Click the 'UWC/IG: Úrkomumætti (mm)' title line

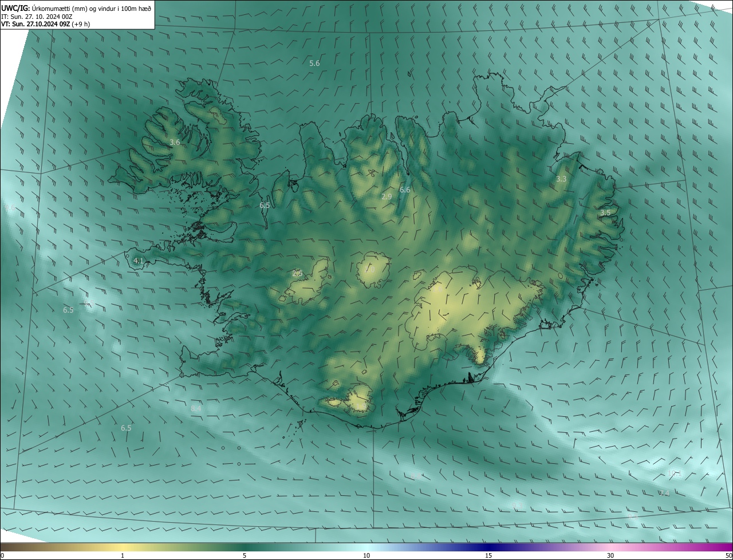point(76,8)
